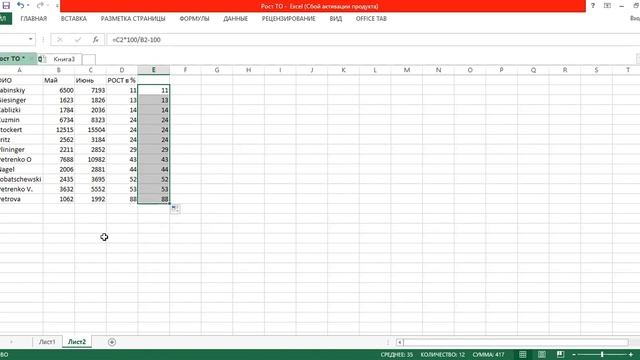Open the OFFICE TAB ribbon tab

371,19
